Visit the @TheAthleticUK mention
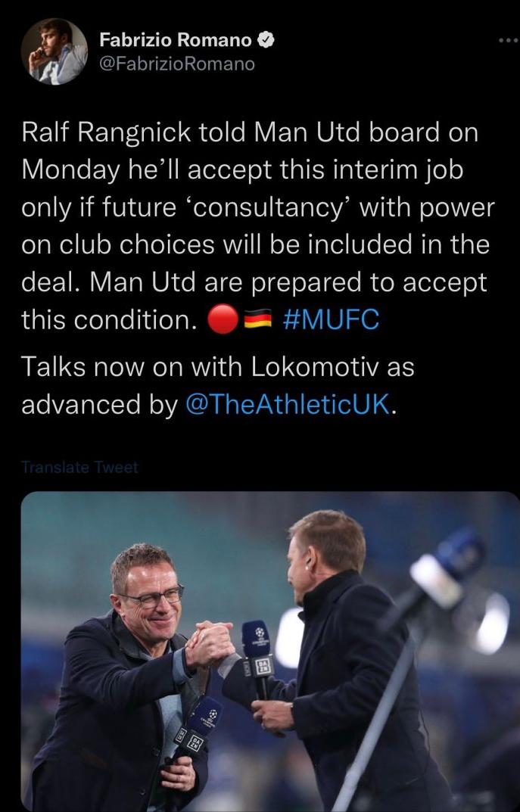Viewport: 520px width, 812px height. (288, 405)
